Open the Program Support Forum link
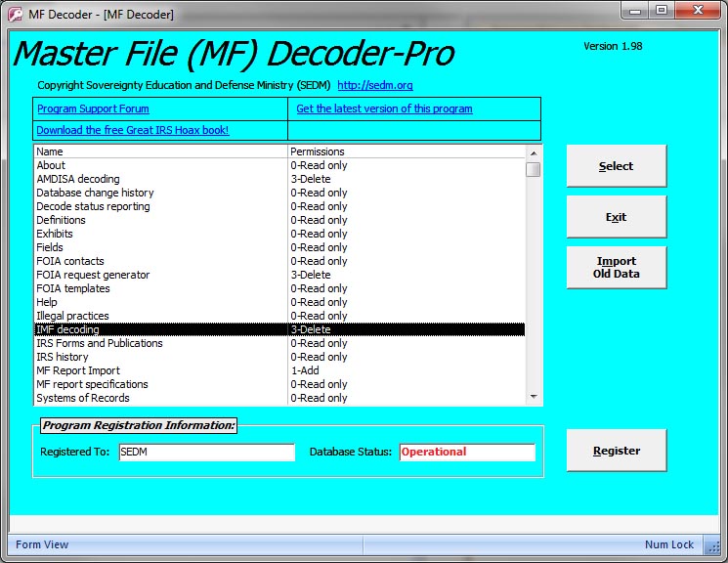The image size is (728, 563). (x=94, y=108)
